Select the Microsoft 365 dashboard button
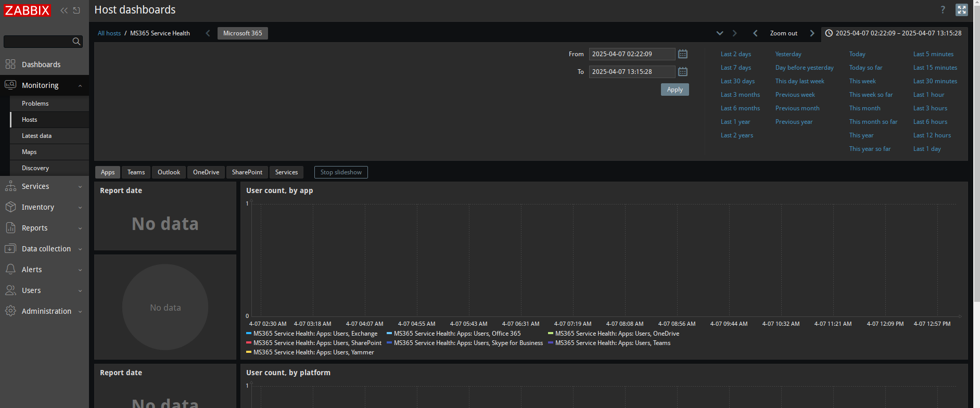The height and width of the screenshot is (408, 980). click(243, 33)
